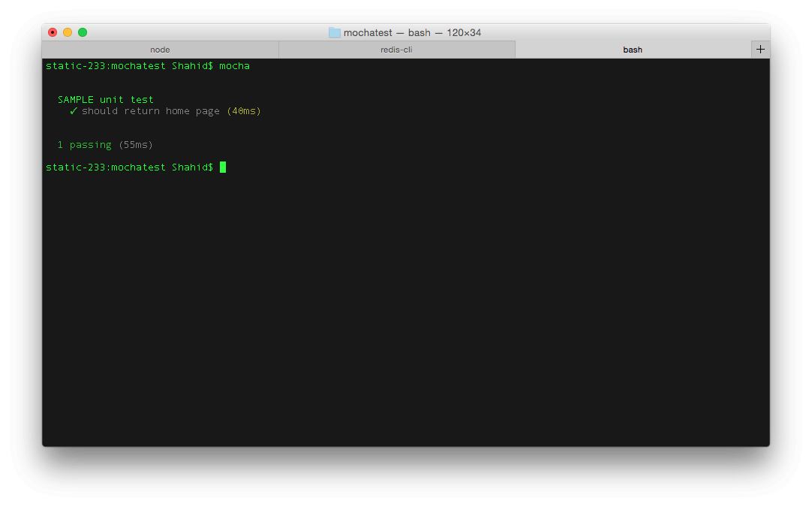Select the bash tab
This screenshot has height=507, width=812.
coord(633,50)
